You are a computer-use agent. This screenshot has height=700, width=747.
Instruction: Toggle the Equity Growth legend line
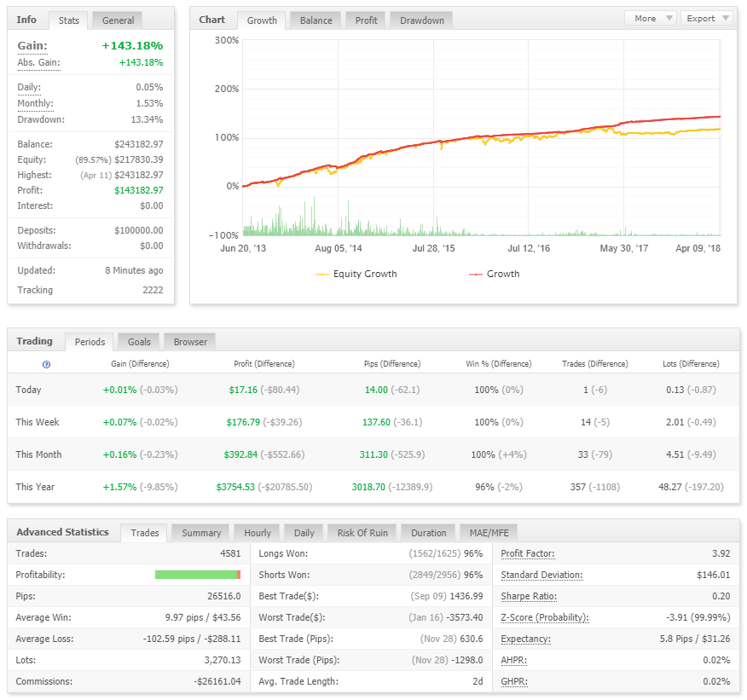click(x=356, y=274)
